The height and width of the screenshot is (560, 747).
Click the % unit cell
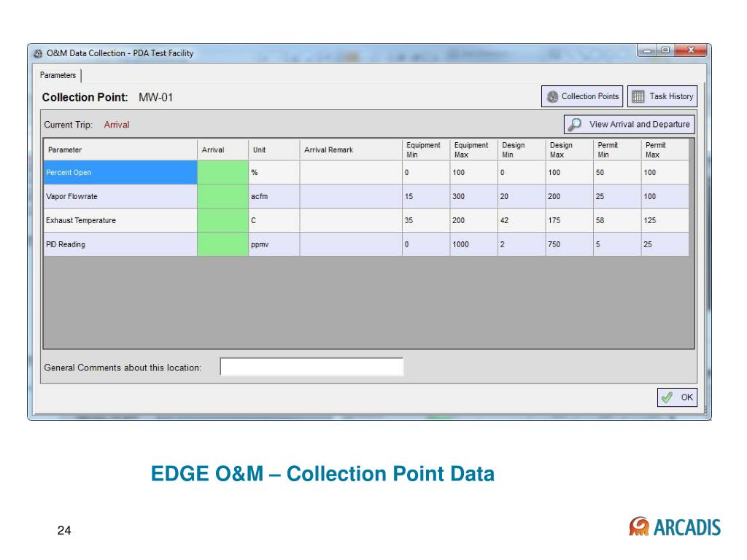pos(274,172)
